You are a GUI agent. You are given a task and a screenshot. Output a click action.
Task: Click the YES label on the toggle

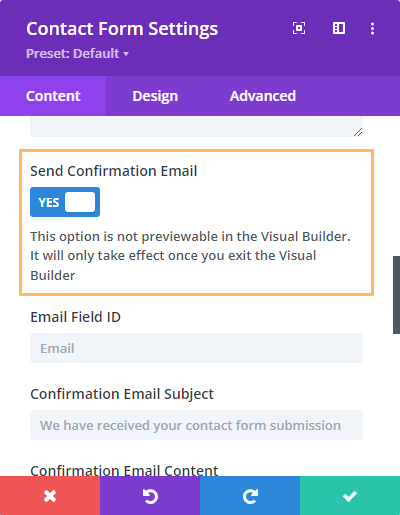[x=49, y=202]
